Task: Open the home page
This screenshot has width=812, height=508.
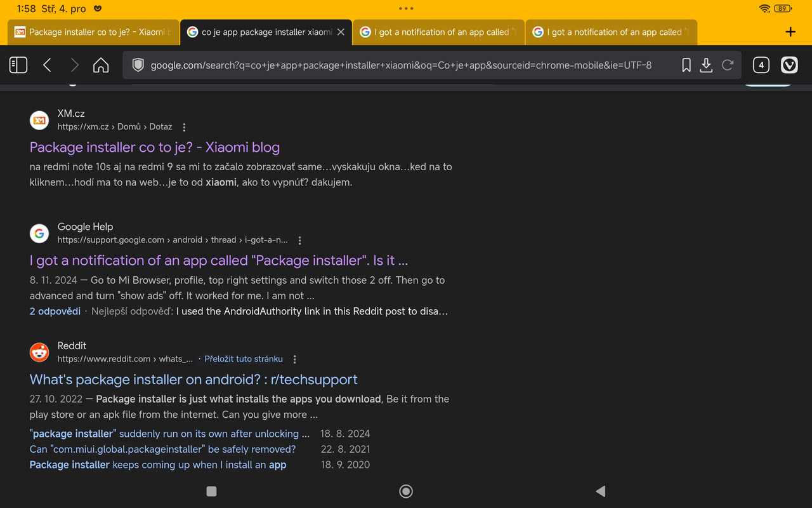Action: [x=101, y=65]
